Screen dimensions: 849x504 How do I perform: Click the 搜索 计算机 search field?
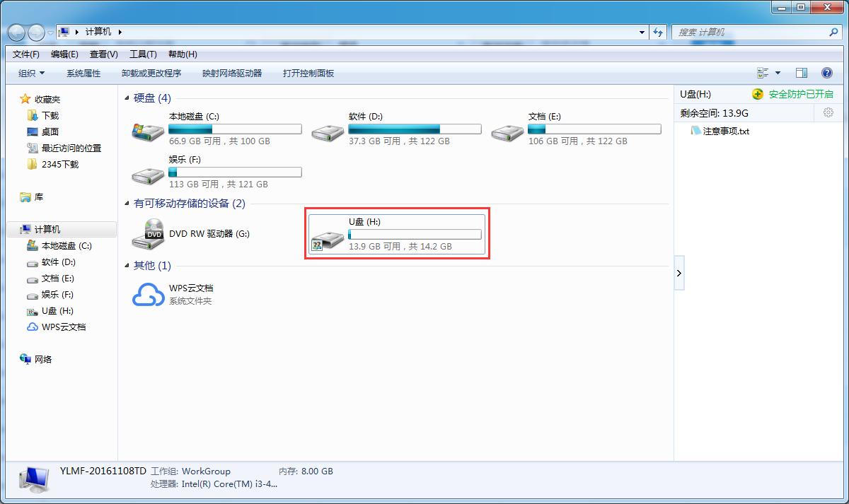click(750, 33)
